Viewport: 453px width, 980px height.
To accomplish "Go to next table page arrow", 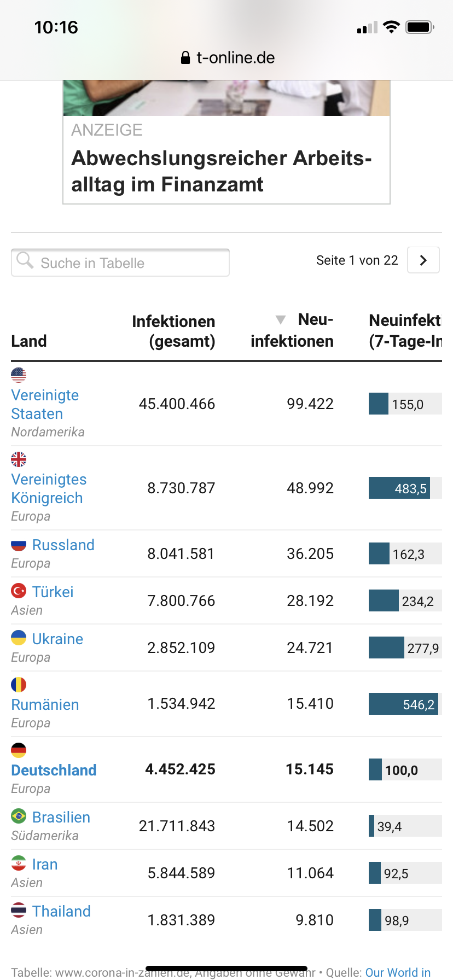I will 423,260.
